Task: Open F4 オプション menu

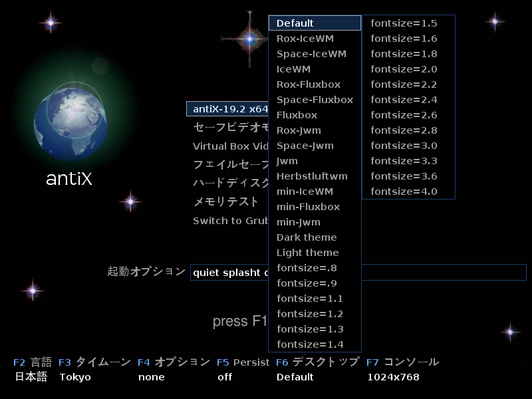Action: 174,362
